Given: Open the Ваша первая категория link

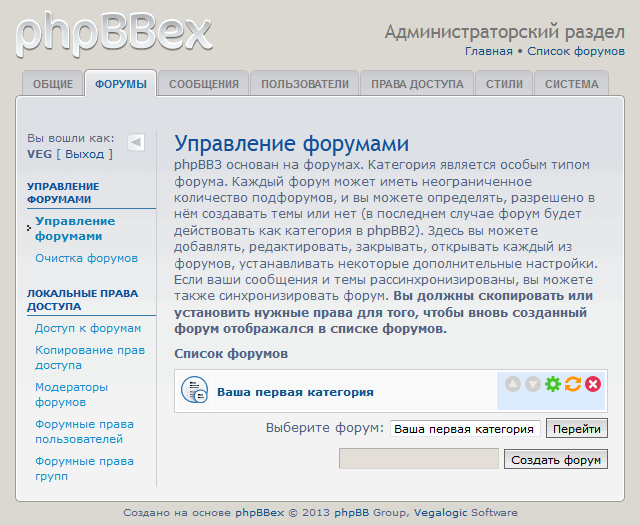Looking at the screenshot, I should [x=295, y=392].
